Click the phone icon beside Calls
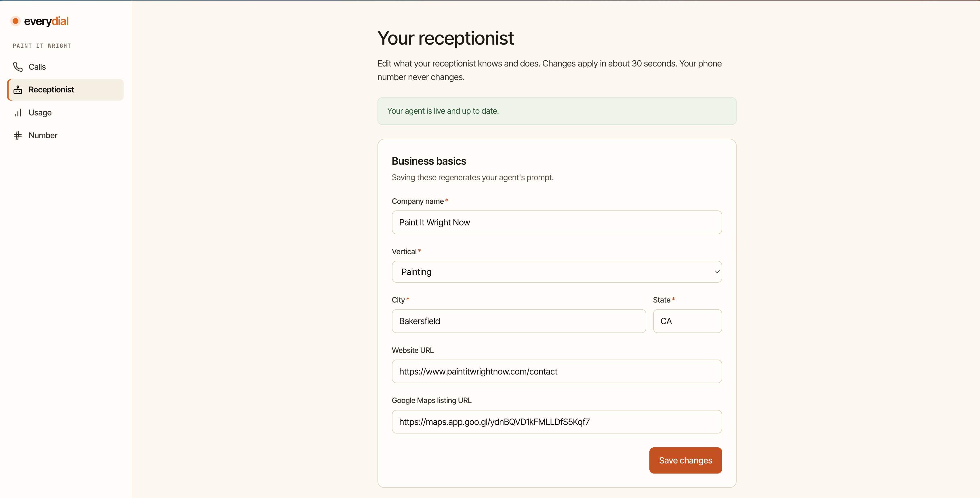The image size is (980, 498). point(18,67)
